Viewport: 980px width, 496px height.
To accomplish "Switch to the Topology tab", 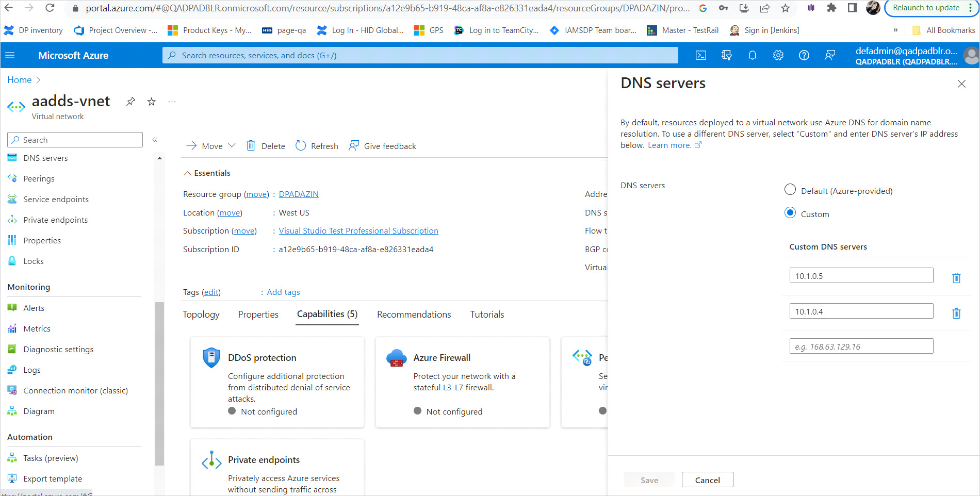I will 201,315.
